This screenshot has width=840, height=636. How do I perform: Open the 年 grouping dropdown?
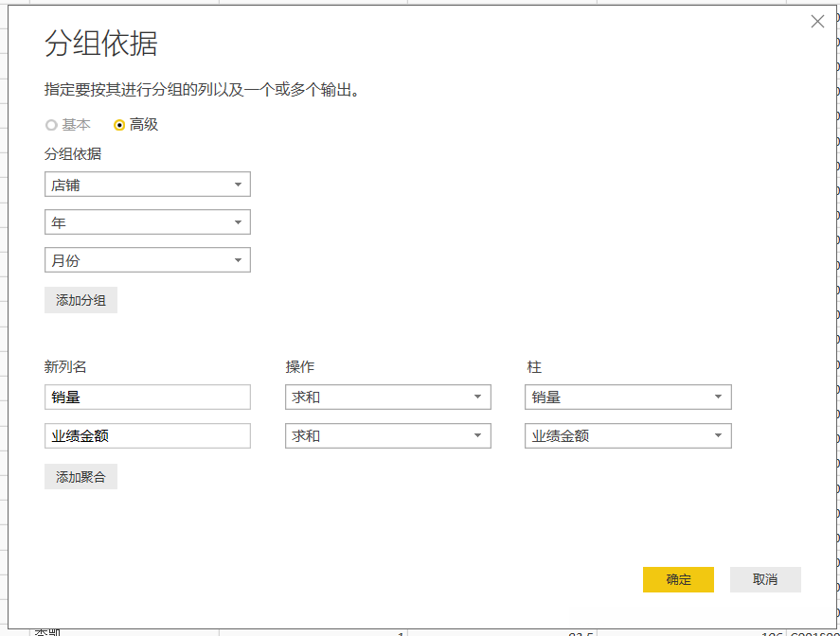click(147, 221)
